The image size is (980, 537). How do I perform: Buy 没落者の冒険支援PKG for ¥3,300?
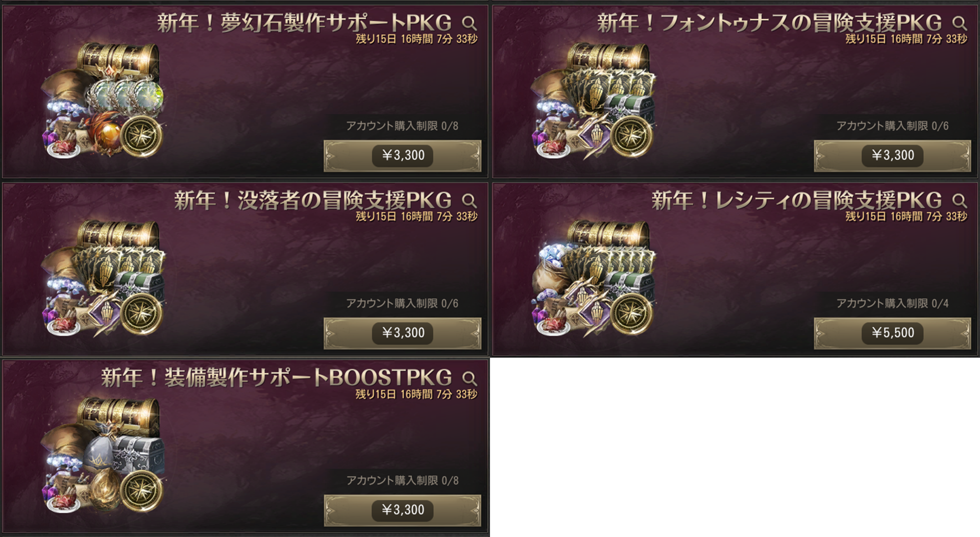point(402,333)
